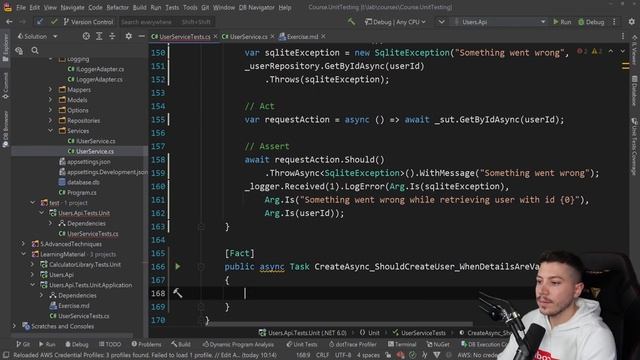Click collapse all icon in Solution panel
Screen dimensions: 640x360
pyautogui.click(x=112, y=36)
